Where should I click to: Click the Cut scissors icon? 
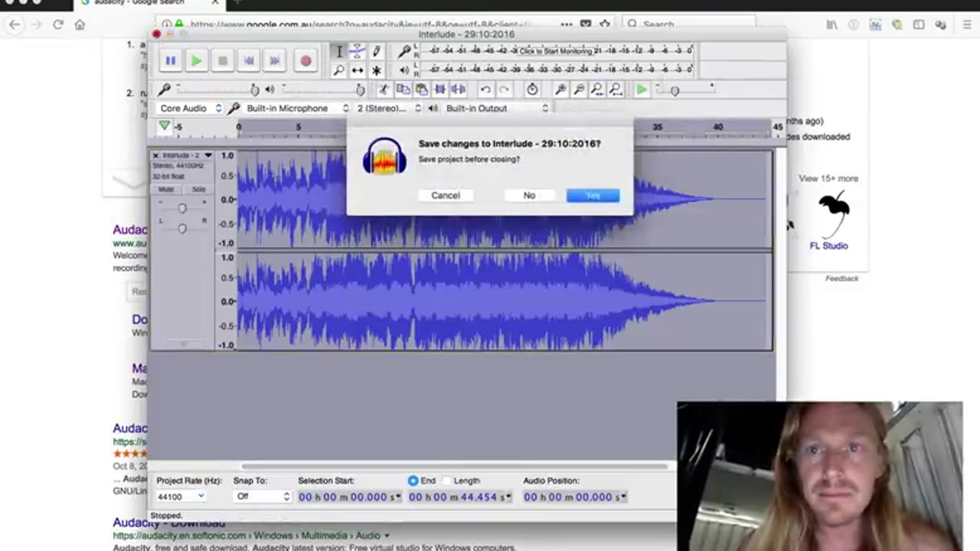(384, 90)
